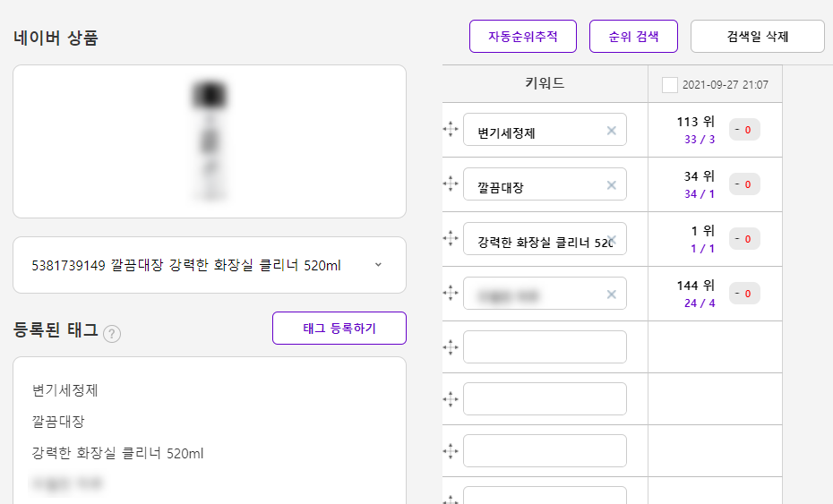
Task: Open the 5381739149 깔끔대장 product combo box
Action: click(x=210, y=265)
